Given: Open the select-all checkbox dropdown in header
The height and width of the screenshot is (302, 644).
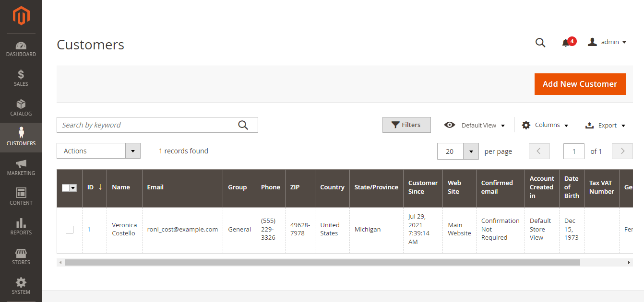Looking at the screenshot, I should [x=73, y=188].
